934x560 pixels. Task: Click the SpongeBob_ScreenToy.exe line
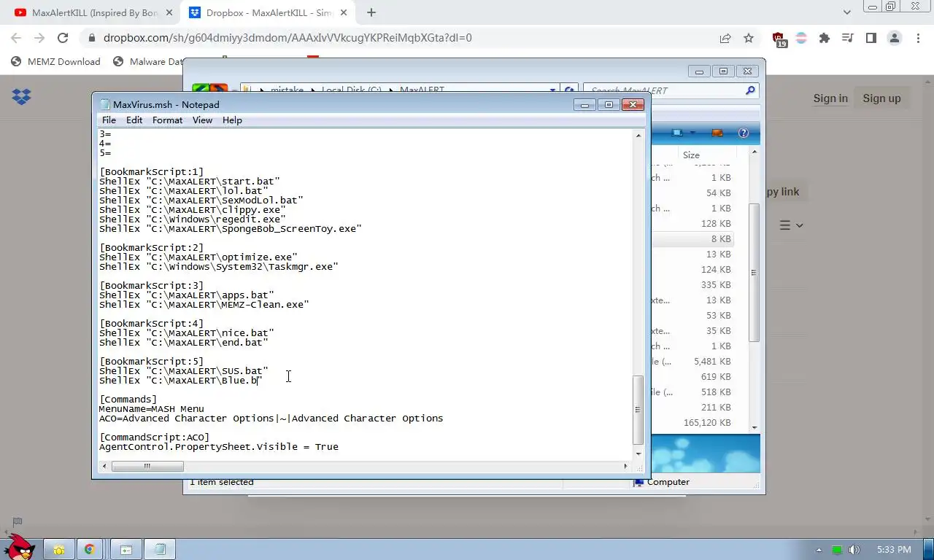[x=231, y=229]
